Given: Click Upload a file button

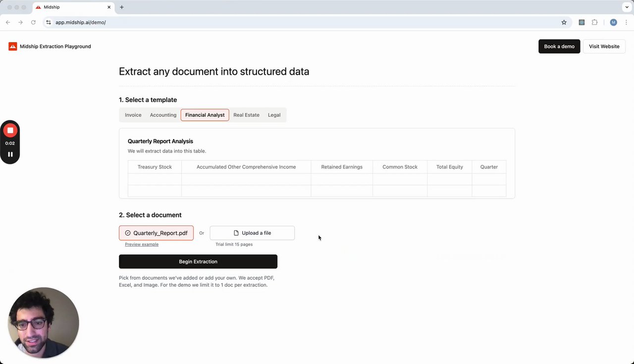Looking at the screenshot, I should click(252, 233).
